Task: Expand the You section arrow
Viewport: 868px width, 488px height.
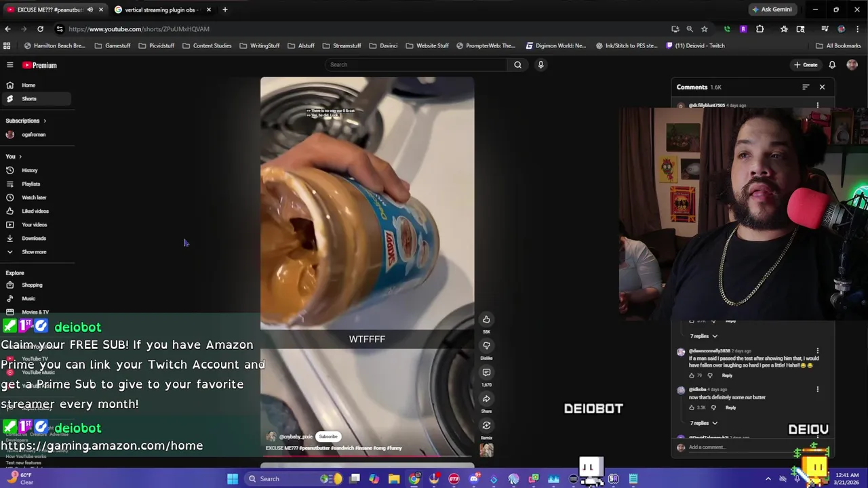Action: coord(20,157)
